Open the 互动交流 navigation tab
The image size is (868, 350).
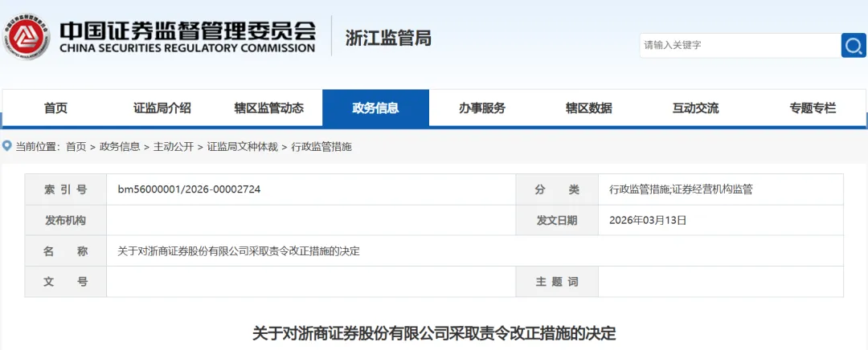point(695,108)
